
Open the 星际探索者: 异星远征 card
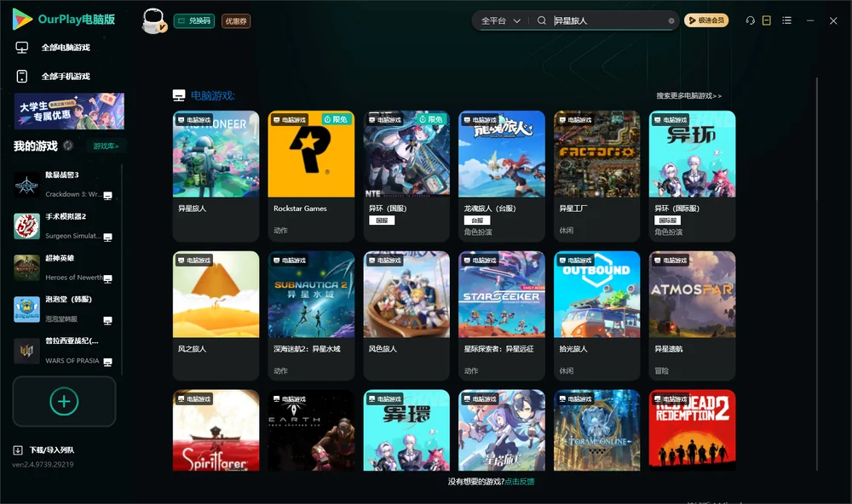coord(502,316)
